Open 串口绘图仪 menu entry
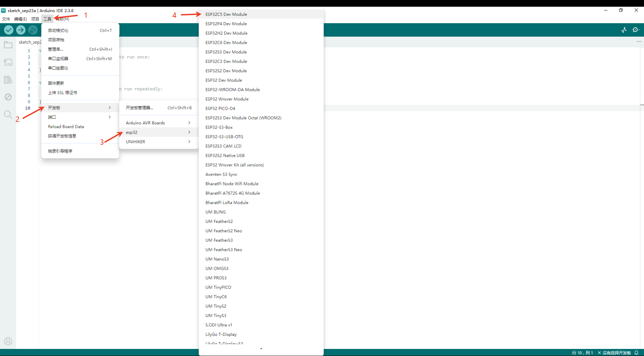644x356 pixels. coord(80,68)
